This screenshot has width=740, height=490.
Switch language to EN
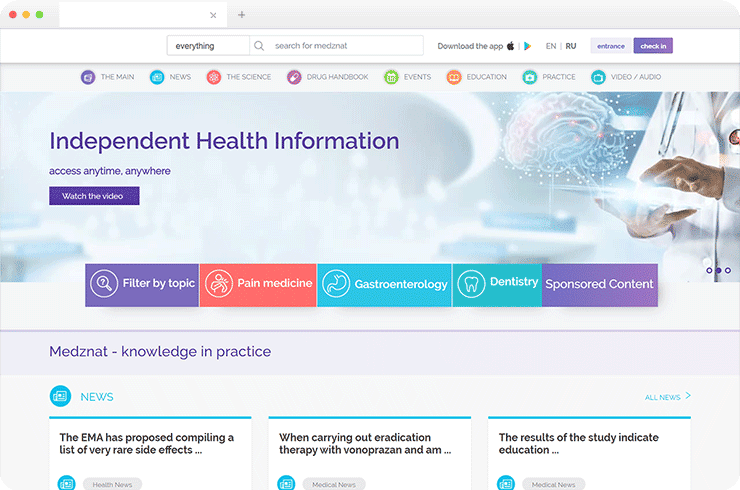point(551,46)
